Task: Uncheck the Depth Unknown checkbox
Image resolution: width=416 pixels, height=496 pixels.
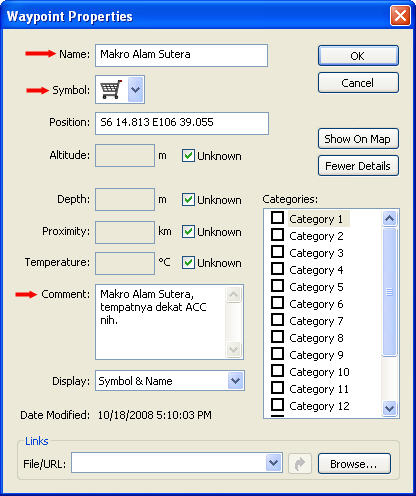Action: click(x=188, y=199)
